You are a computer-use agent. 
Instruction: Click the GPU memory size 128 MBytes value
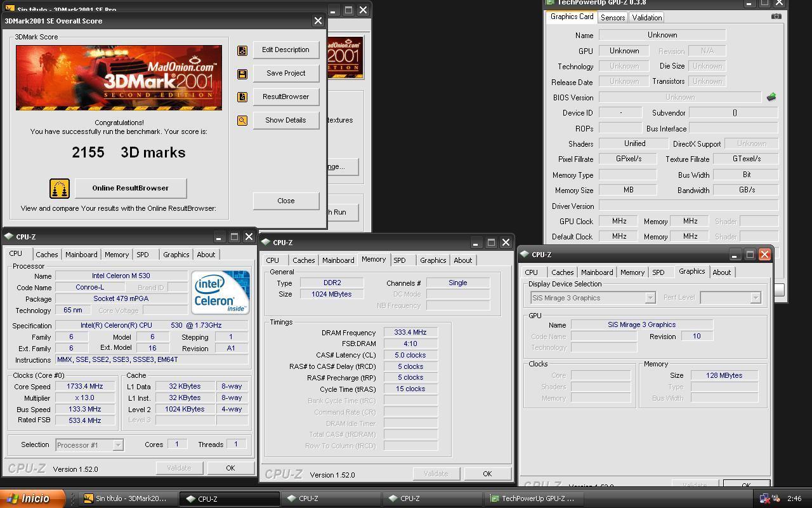[x=724, y=375]
